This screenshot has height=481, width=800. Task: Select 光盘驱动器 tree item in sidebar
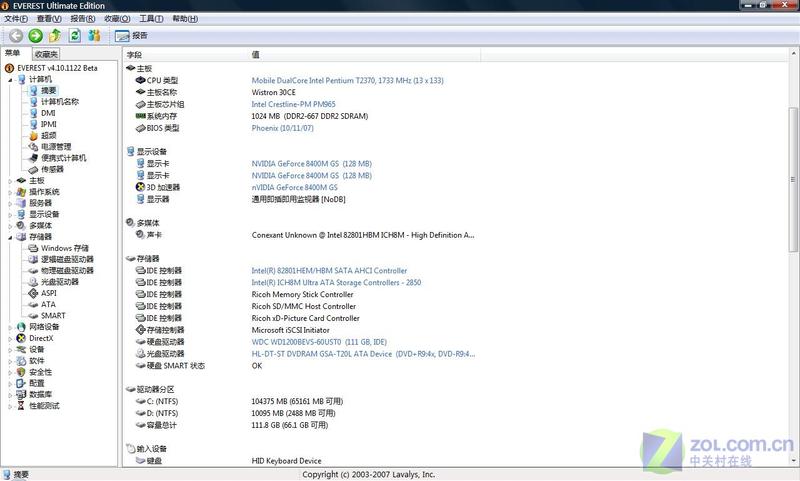(x=60, y=282)
